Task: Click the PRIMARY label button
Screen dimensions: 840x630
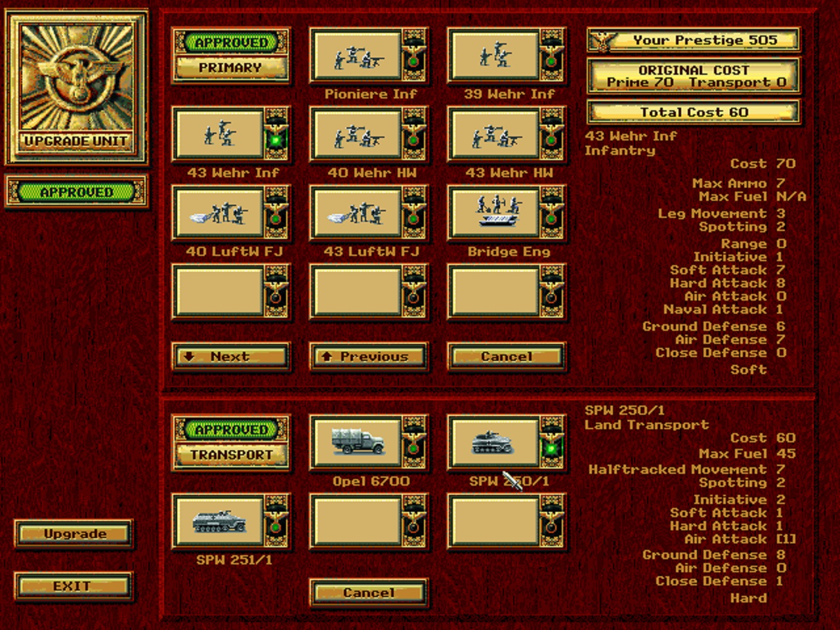Action: 230,68
